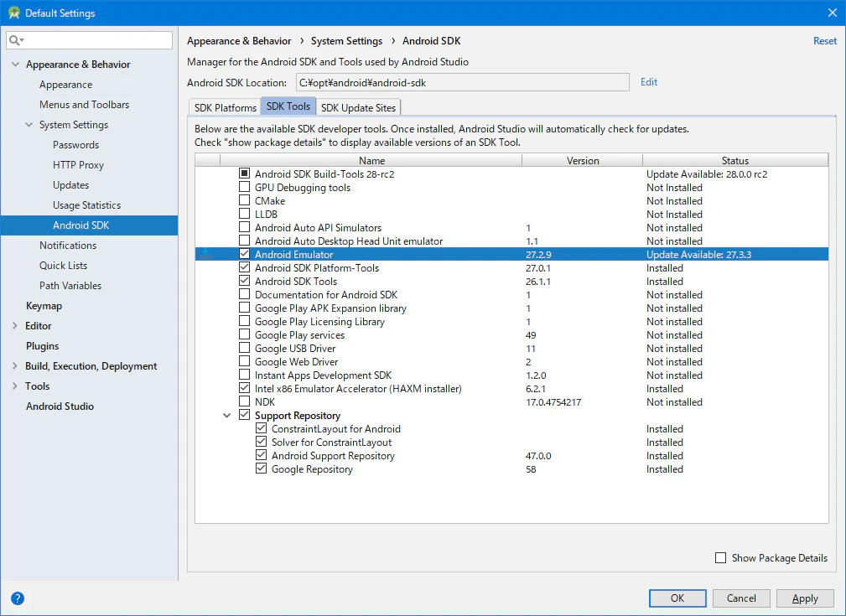Expand Build, Execution, Deployment node
The image size is (846, 616).
[x=14, y=366]
